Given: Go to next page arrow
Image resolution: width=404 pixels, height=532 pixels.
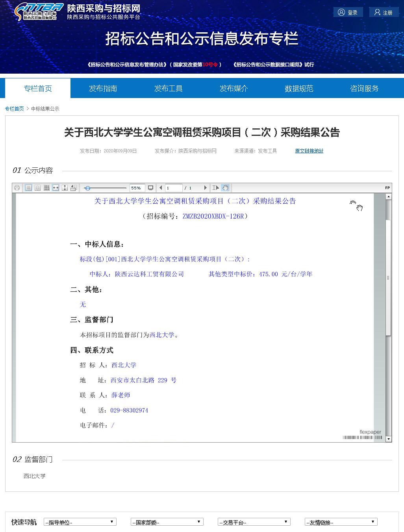Looking at the screenshot, I should pos(205,188).
